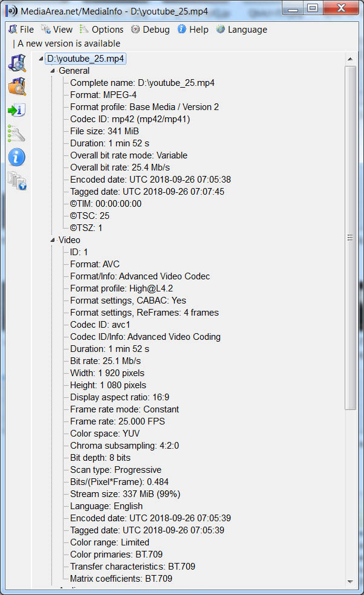Select 'File size: 341 MiB' row
Viewport: 364px width, 595px height.
pyautogui.click(x=105, y=132)
